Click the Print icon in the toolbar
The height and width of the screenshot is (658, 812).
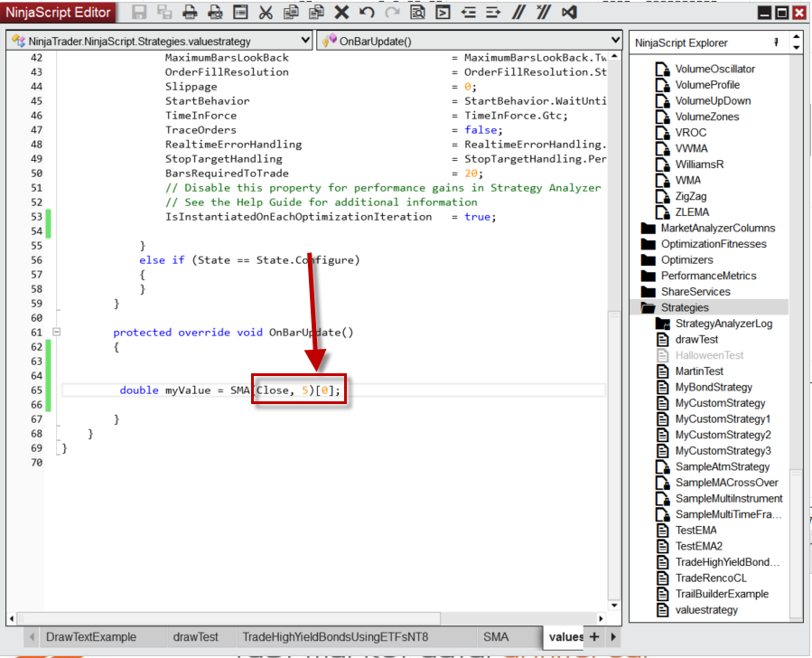click(x=190, y=13)
